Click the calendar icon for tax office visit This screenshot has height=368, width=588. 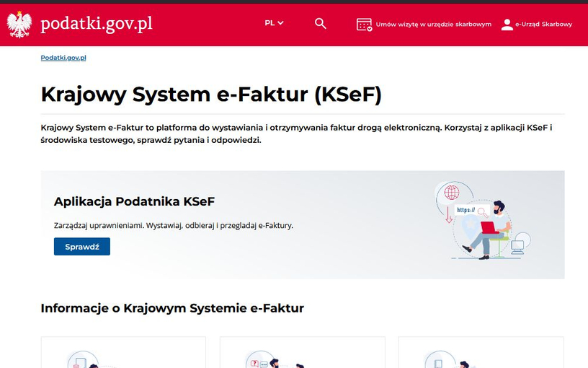tap(364, 25)
